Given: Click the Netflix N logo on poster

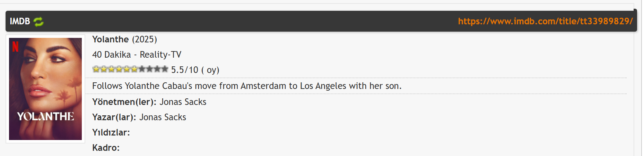Looking at the screenshot, I should [x=15, y=47].
